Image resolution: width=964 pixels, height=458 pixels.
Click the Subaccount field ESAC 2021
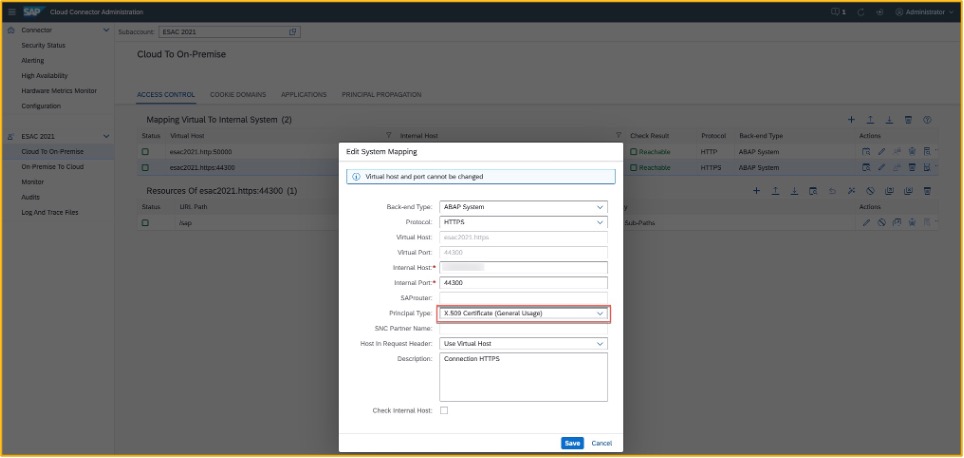tap(229, 32)
